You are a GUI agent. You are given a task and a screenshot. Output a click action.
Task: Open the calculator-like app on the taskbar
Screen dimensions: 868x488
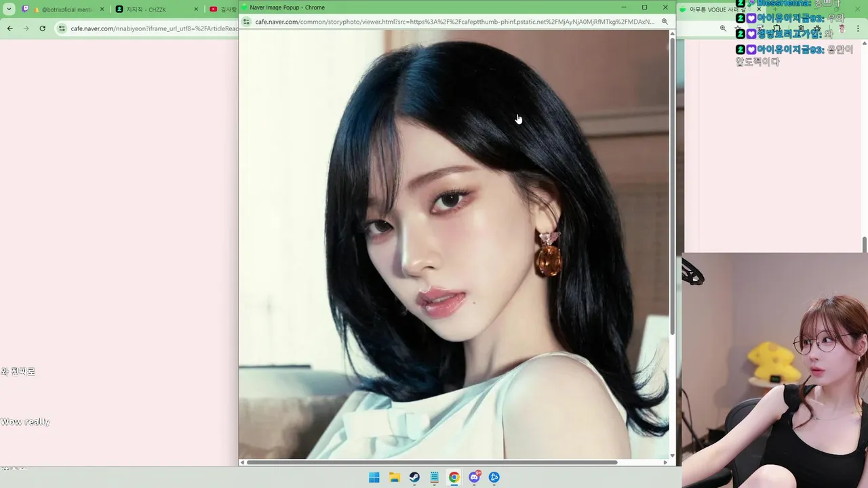tap(434, 477)
